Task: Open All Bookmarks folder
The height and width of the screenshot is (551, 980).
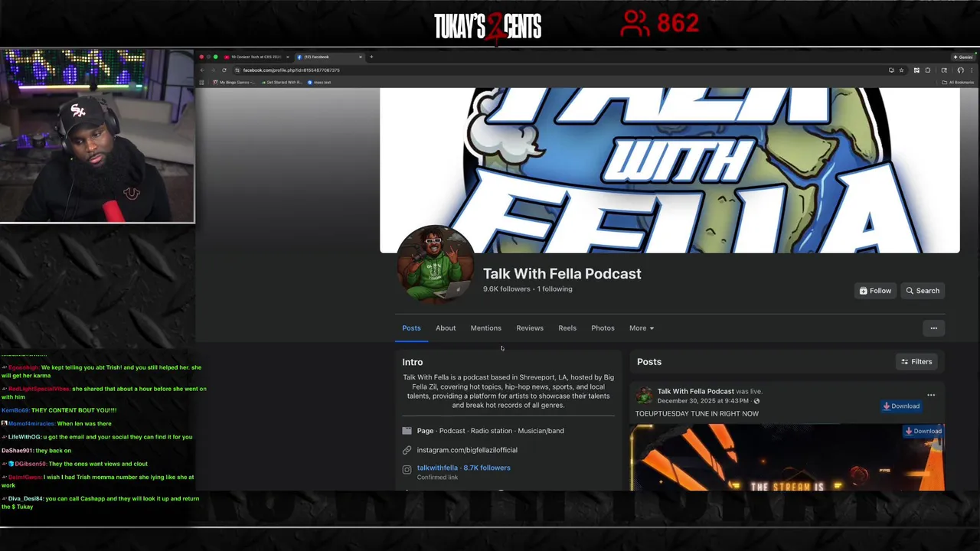Action: 958,82
